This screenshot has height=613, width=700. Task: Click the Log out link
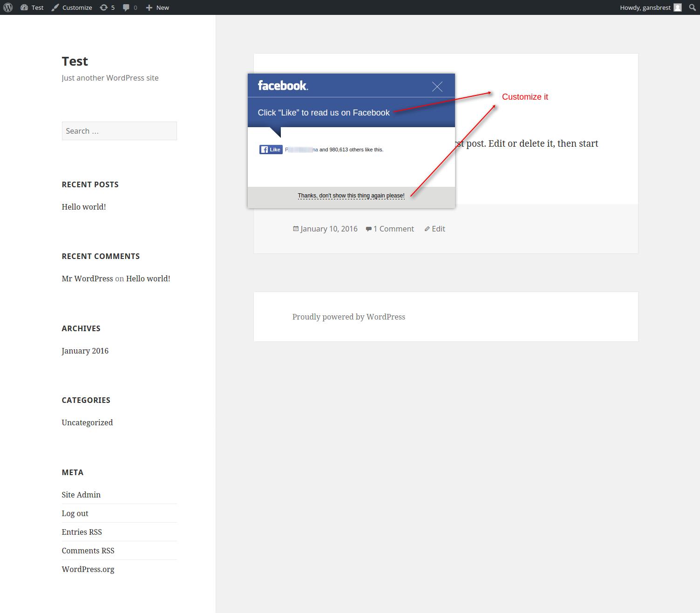(x=75, y=513)
